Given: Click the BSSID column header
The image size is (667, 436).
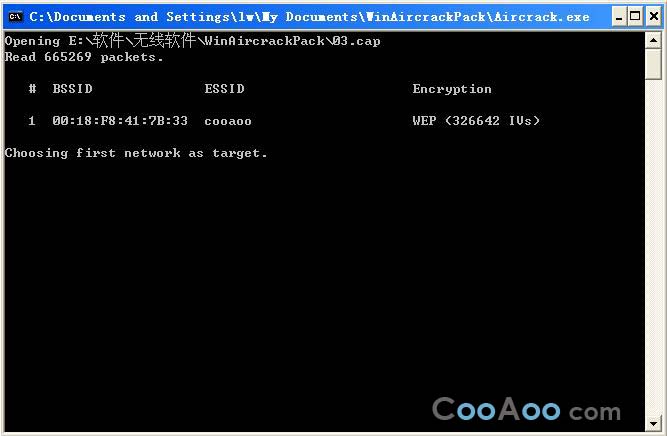Looking at the screenshot, I should point(72,88).
